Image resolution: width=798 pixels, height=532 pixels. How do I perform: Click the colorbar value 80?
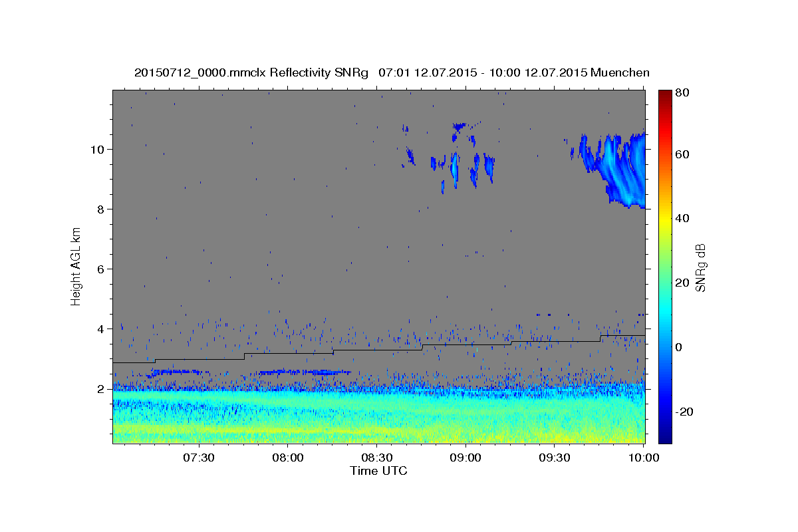pos(682,92)
